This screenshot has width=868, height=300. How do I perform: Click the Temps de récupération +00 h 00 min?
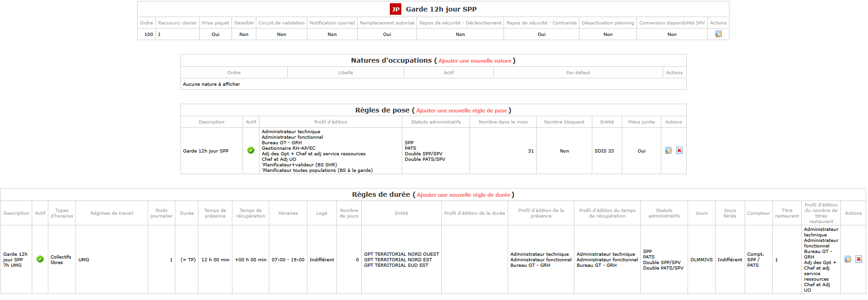(x=250, y=260)
